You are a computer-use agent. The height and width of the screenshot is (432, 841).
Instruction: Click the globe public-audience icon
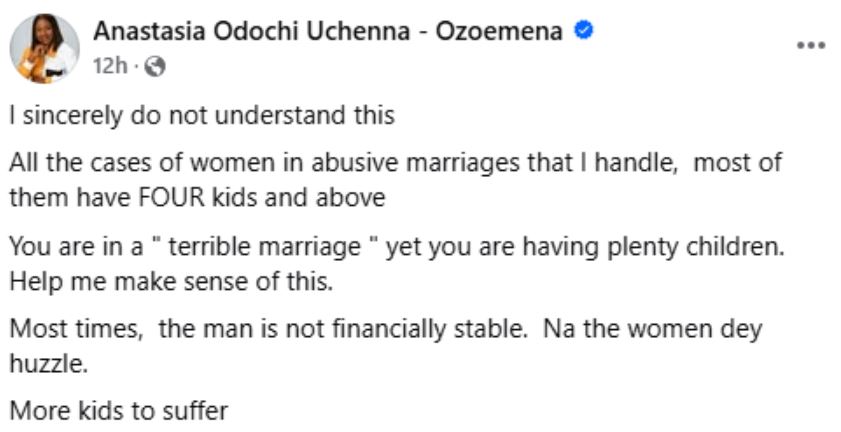click(x=156, y=68)
